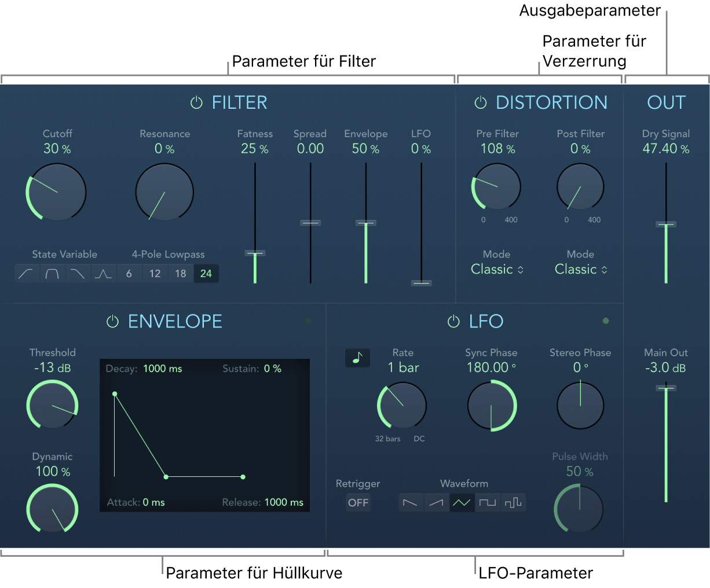
Task: Click the envelope attack peak point
Action: [x=115, y=394]
